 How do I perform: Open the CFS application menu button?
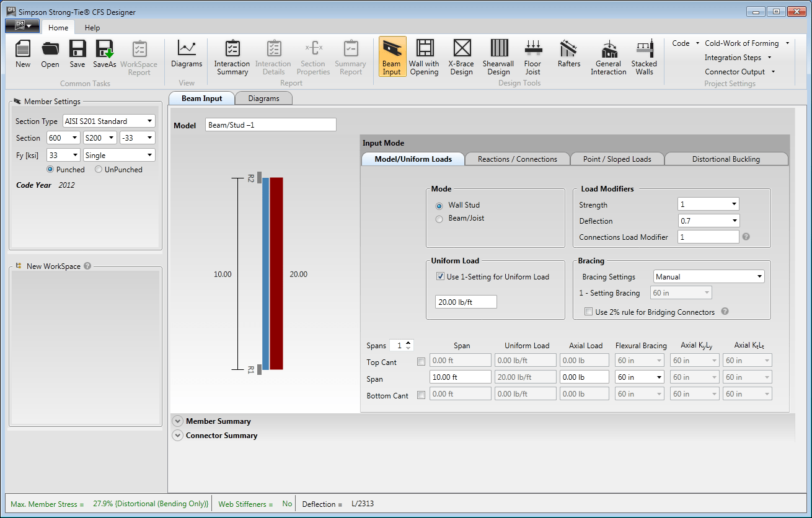coord(22,26)
